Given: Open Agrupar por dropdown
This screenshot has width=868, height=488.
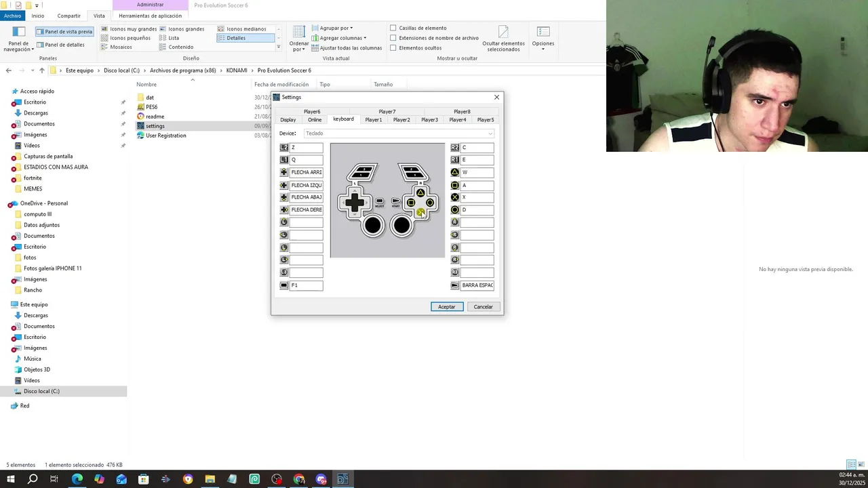Looking at the screenshot, I should (332, 28).
